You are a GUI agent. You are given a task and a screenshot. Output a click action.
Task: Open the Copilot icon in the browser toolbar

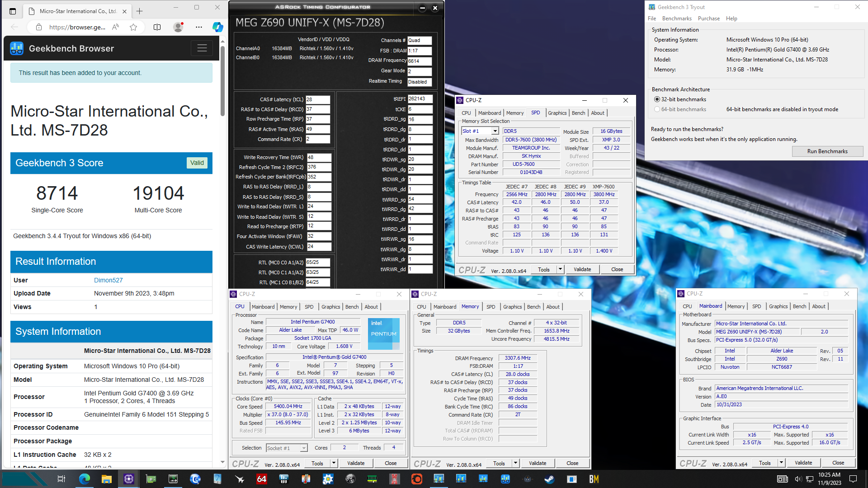coord(217,27)
